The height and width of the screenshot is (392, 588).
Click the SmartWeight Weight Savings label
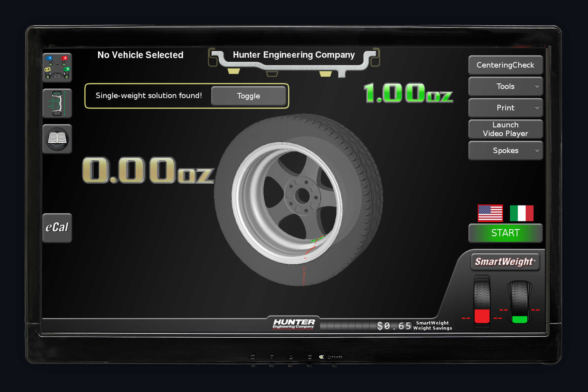pos(433,325)
